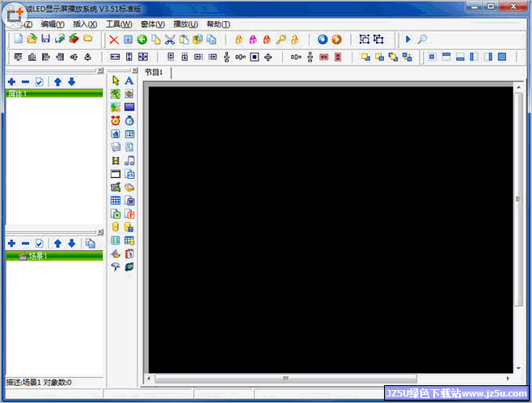
Task: Select the blue grid table tool
Action: pos(116,201)
